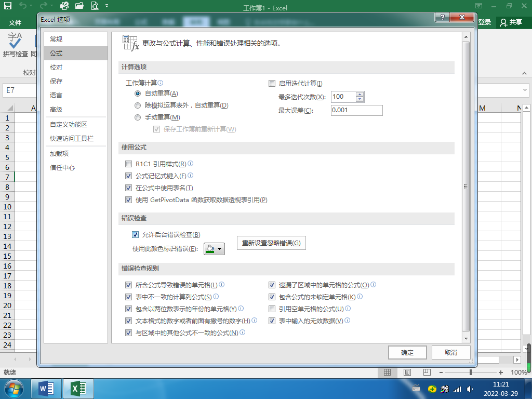532x399 pixels.
Task: Select 除模拟运算表外，自动重算 radio option
Action: (137, 105)
